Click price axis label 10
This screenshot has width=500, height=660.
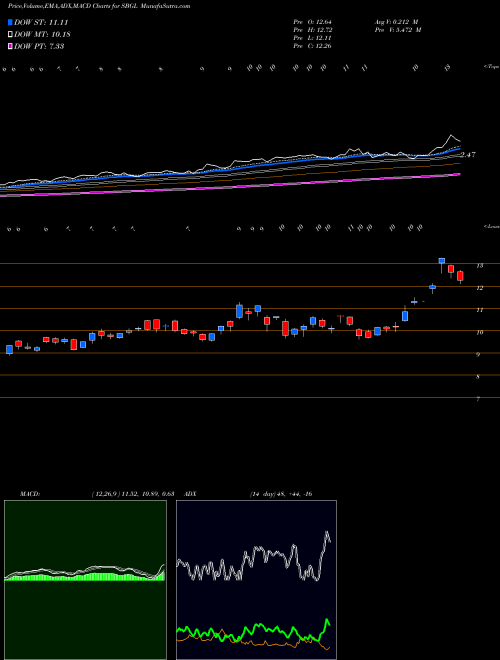pyautogui.click(x=479, y=332)
